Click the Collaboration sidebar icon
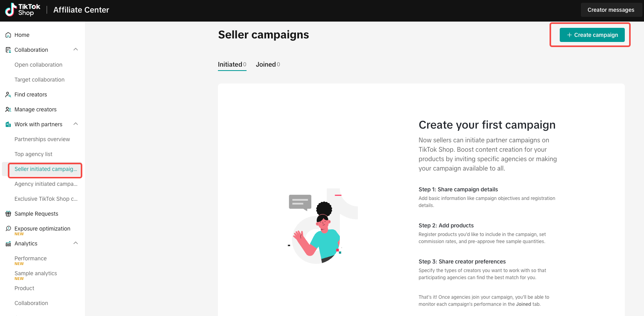This screenshot has width=644, height=316. point(8,50)
